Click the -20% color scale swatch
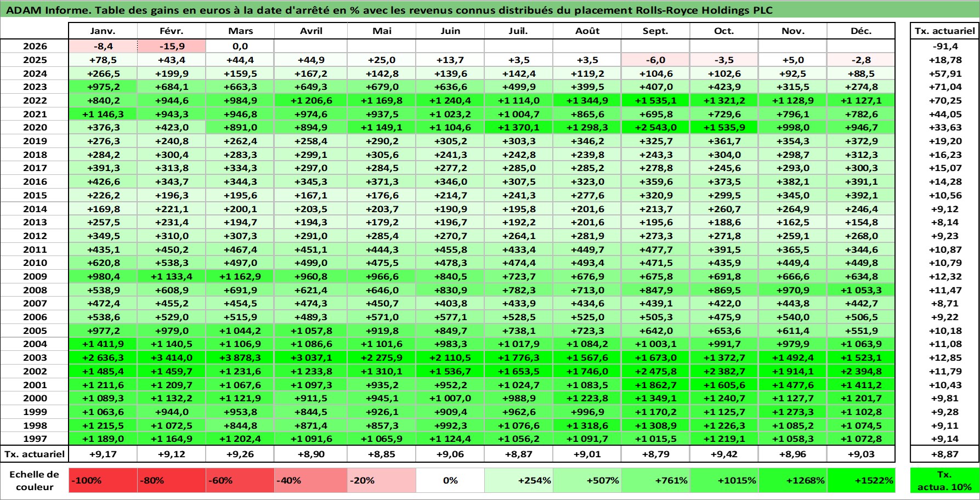This screenshot has height=500, width=980. 382,480
